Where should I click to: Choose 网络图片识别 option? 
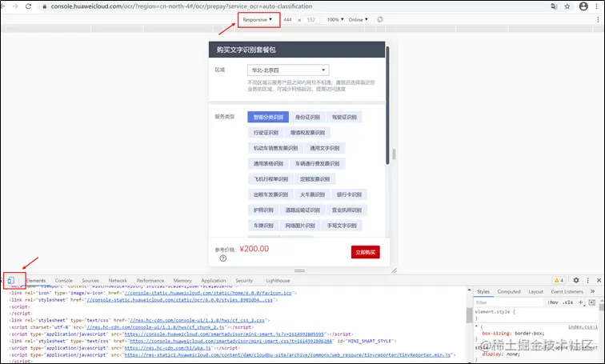coord(300,225)
